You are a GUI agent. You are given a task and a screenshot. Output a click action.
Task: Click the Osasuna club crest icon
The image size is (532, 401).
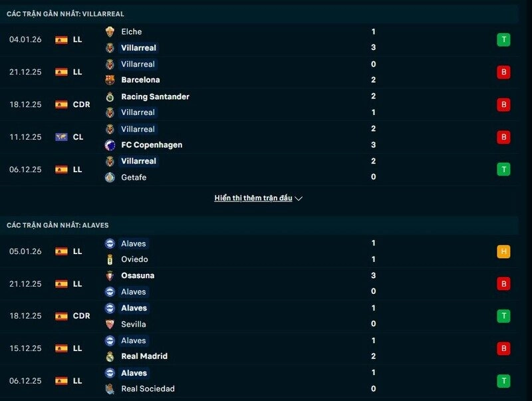(x=110, y=275)
